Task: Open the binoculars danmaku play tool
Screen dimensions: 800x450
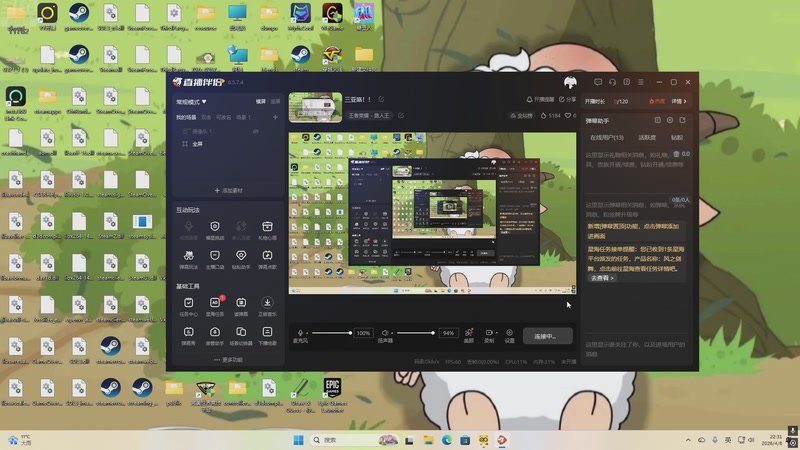Action: [188, 256]
